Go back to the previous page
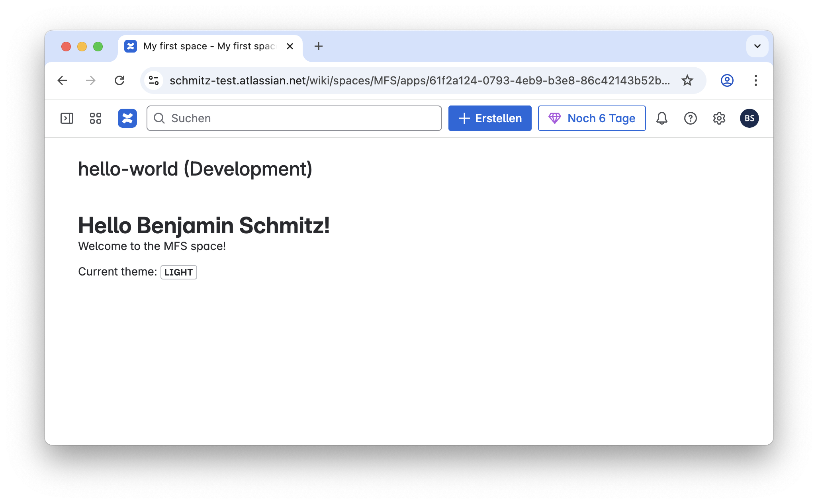 pos(63,80)
